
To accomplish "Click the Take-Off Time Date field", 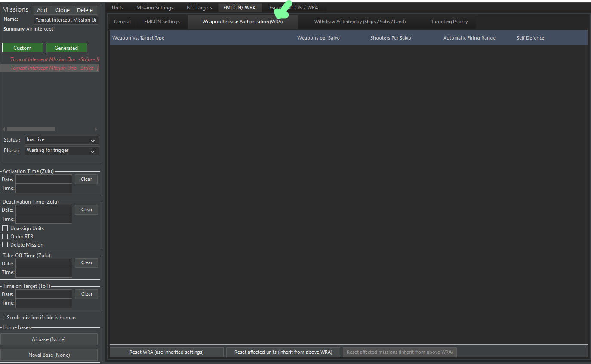I will pyautogui.click(x=44, y=263).
